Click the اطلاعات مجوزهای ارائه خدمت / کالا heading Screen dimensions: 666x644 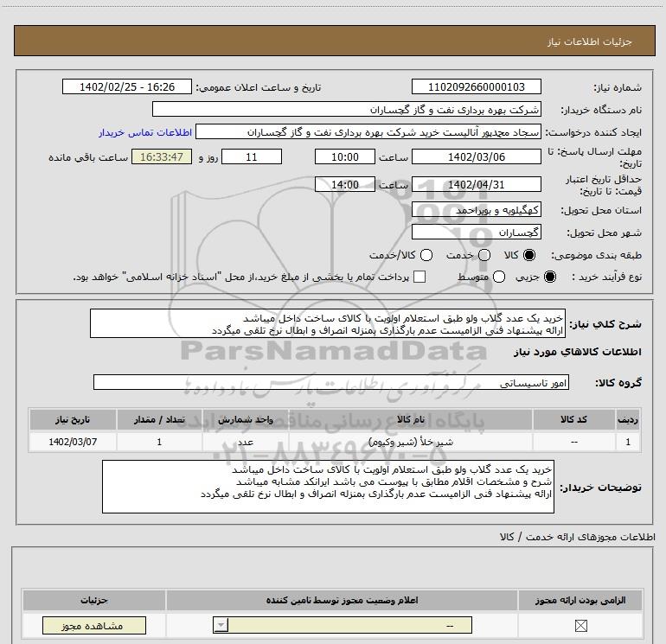(577, 537)
